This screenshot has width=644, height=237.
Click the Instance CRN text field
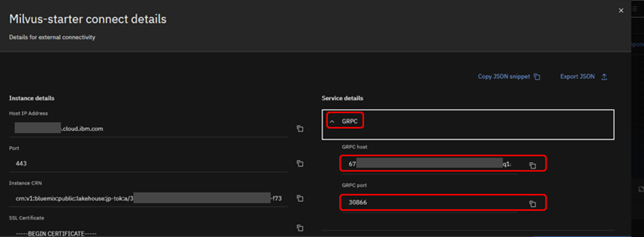148,199
